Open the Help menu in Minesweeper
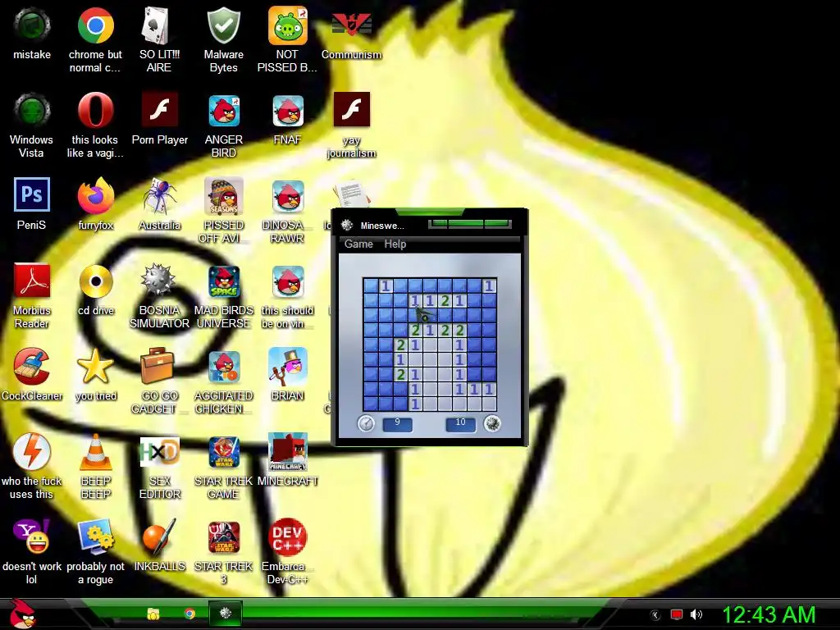The width and height of the screenshot is (840, 630). (x=395, y=244)
